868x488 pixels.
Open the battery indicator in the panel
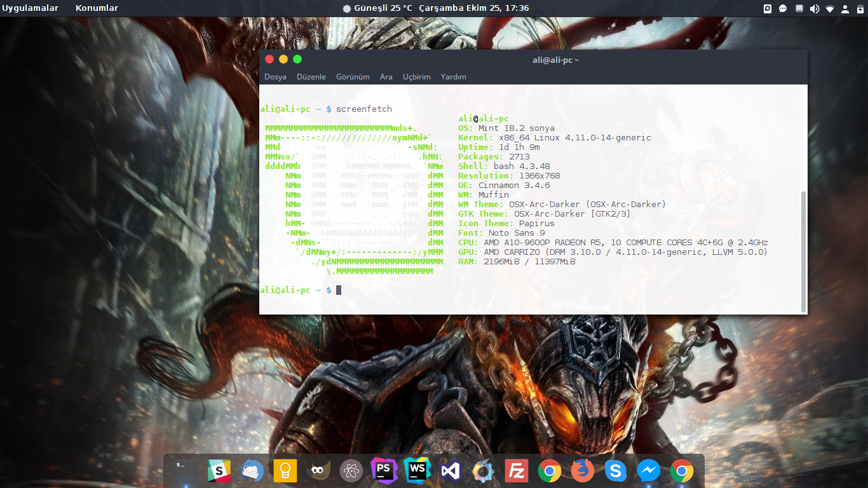click(860, 8)
